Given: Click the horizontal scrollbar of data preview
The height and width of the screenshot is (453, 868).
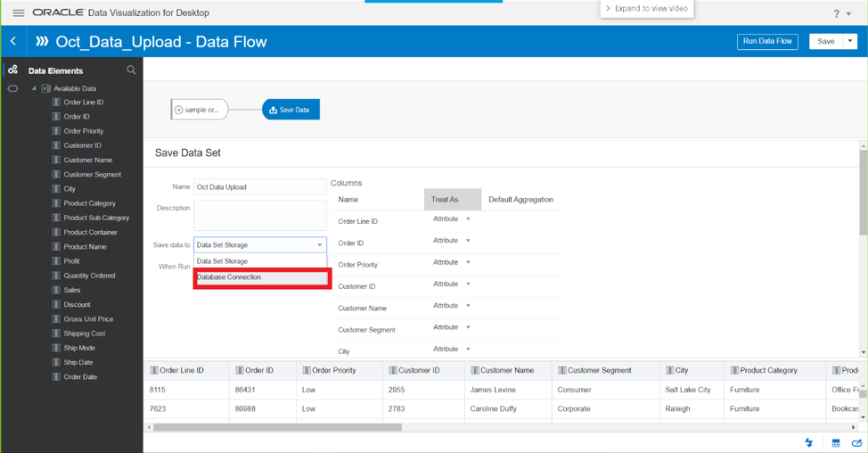Looking at the screenshot, I should click(277, 427).
